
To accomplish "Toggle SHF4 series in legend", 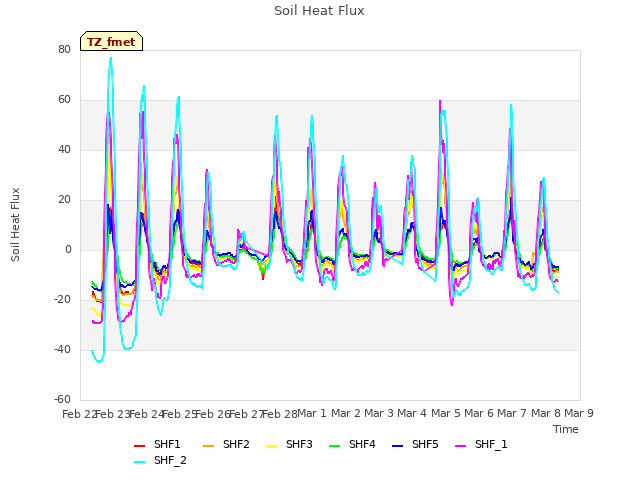I will tap(352, 444).
